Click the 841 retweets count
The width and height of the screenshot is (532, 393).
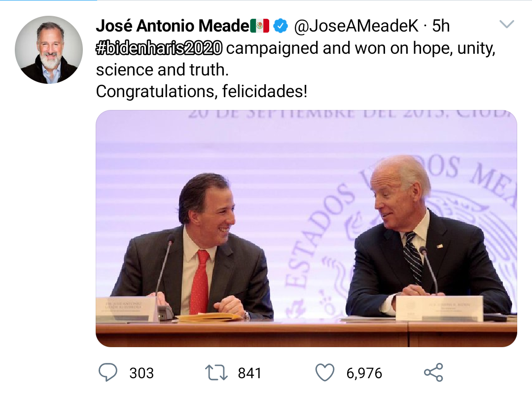[x=249, y=373]
